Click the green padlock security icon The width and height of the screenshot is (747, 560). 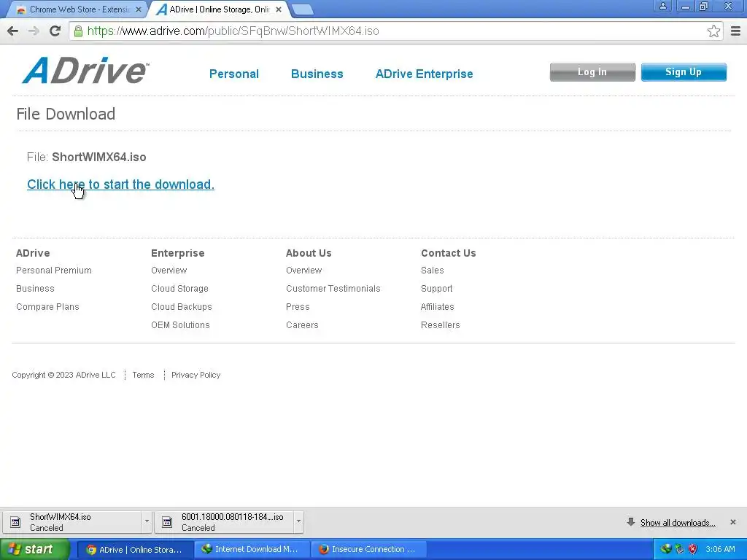78,31
